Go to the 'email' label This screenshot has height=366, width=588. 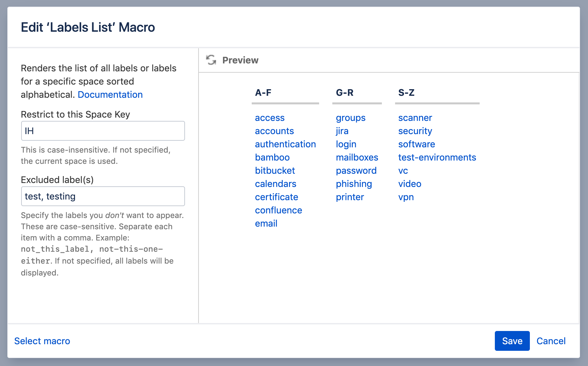[266, 224]
